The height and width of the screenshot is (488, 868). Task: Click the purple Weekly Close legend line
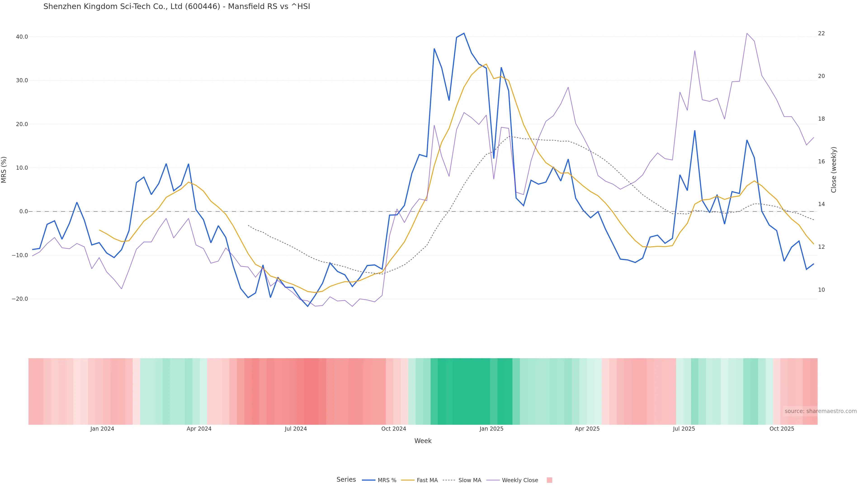click(493, 480)
